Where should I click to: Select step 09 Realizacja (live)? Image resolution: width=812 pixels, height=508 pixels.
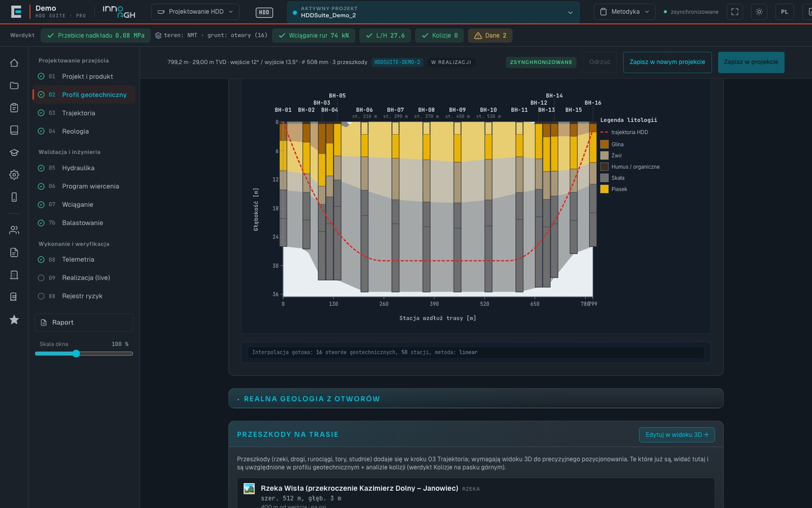click(x=84, y=277)
